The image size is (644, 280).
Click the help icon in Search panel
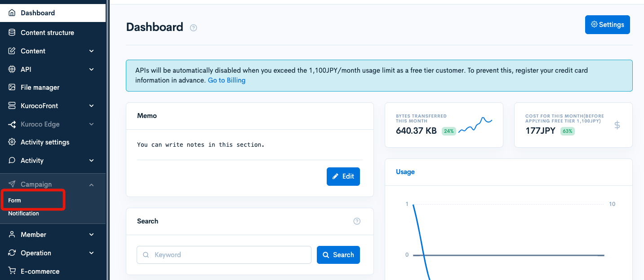click(357, 221)
